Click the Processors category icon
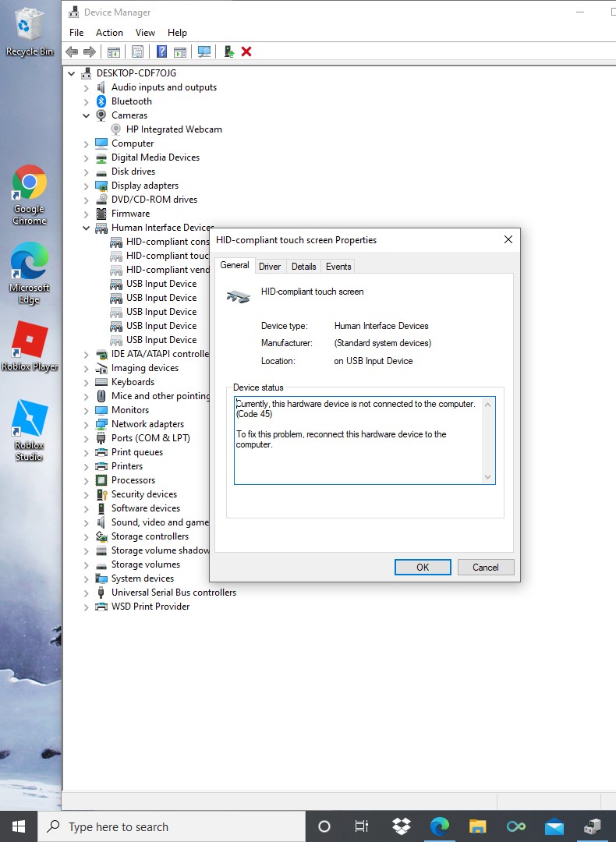This screenshot has height=842, width=616. 101,480
